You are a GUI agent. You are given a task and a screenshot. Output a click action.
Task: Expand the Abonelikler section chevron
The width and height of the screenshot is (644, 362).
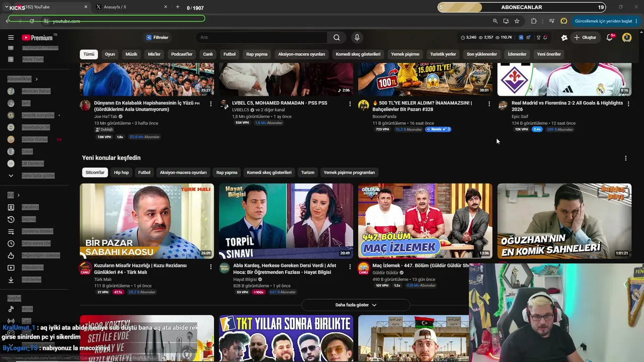point(36,79)
